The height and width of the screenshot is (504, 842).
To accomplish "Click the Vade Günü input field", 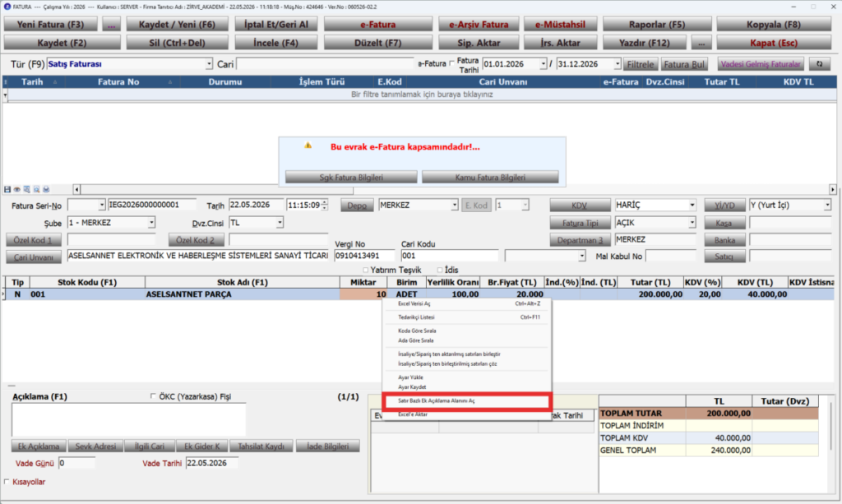I will tap(76, 463).
